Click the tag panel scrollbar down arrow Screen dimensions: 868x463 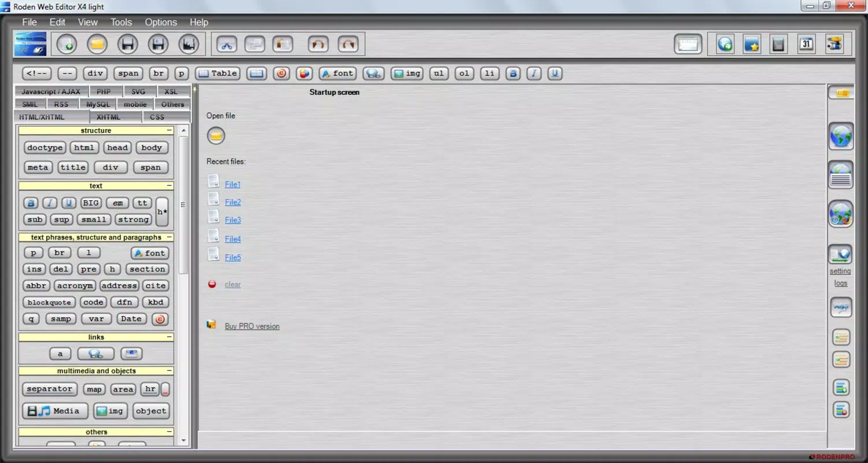[x=183, y=441]
